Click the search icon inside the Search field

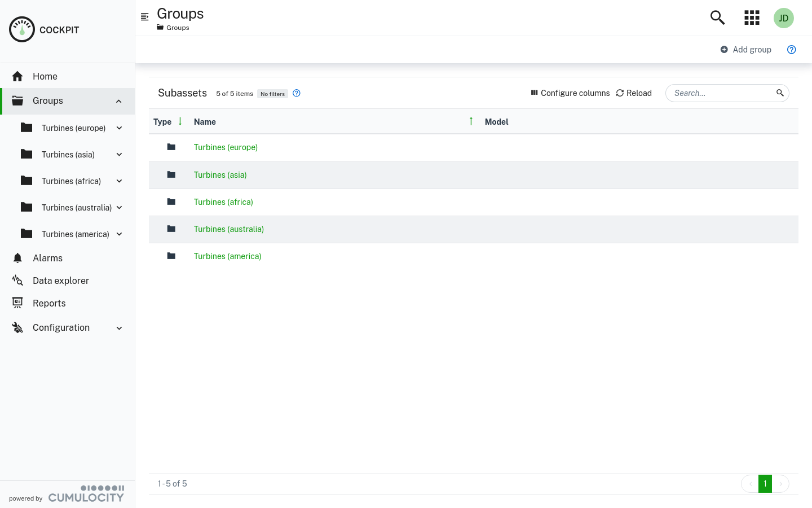click(780, 93)
